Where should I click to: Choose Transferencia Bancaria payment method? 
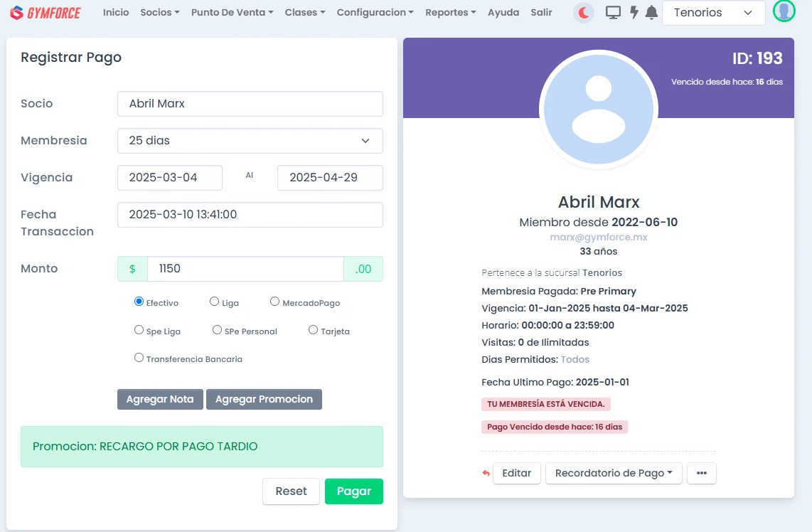[x=139, y=358]
